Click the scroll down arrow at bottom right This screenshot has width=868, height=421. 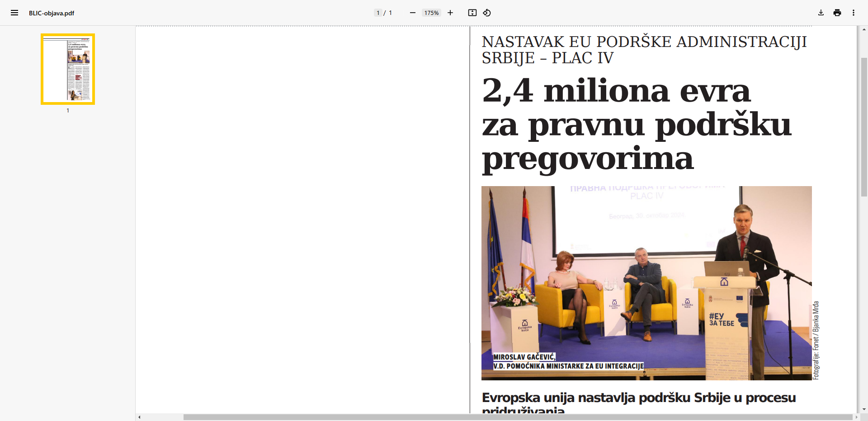[864, 409]
